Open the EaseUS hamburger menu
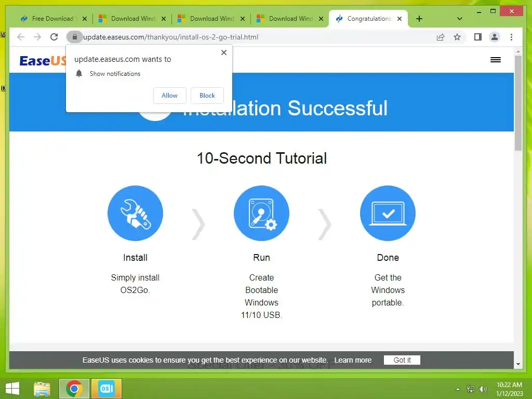532x399 pixels. [x=495, y=60]
